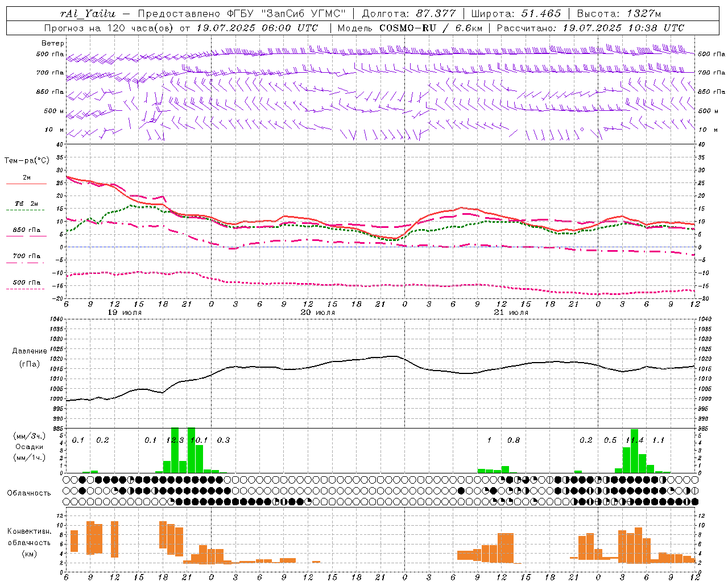Click the forecast start time 19.07.2025 06:00 UTC
Viewport: 728px width, 582px height.
[257, 28]
